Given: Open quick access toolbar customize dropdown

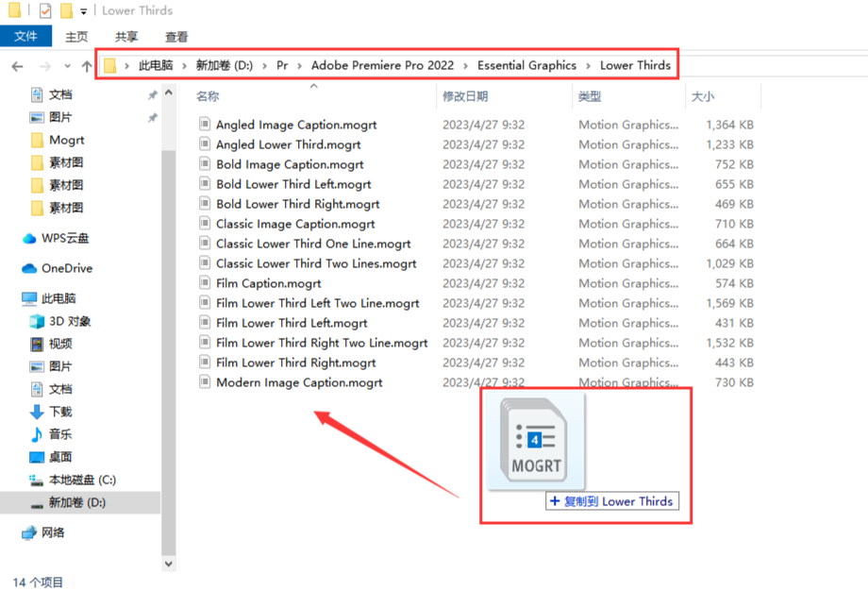Looking at the screenshot, I should tap(84, 11).
